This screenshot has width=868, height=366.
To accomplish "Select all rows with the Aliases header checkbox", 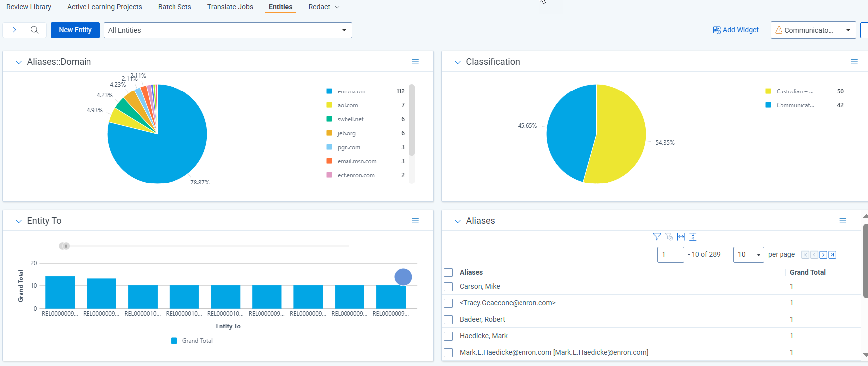I will pos(448,273).
